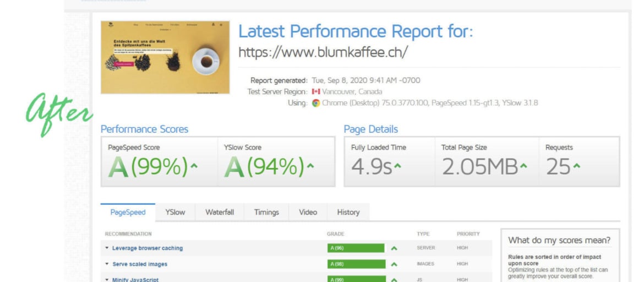Screen dimensions: 644x282
Task: Select the green arrow in Leverage browser caching row
Action: pyautogui.click(x=394, y=248)
